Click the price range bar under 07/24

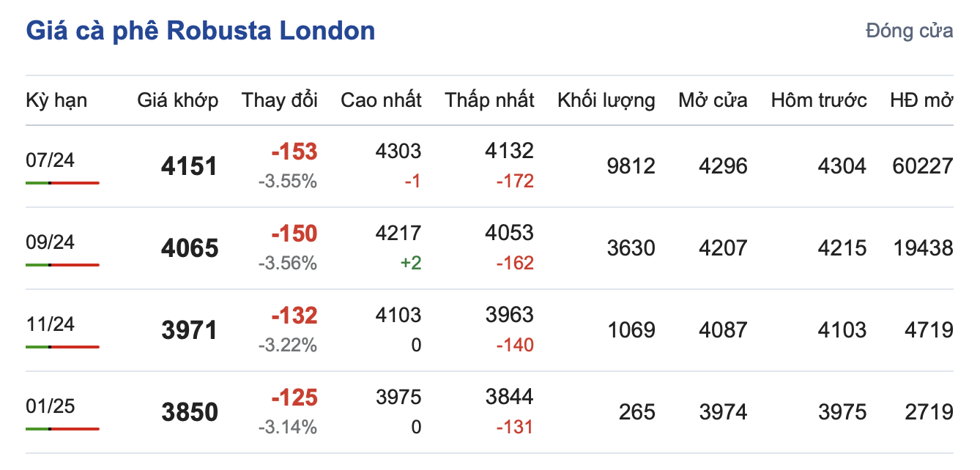[62, 183]
